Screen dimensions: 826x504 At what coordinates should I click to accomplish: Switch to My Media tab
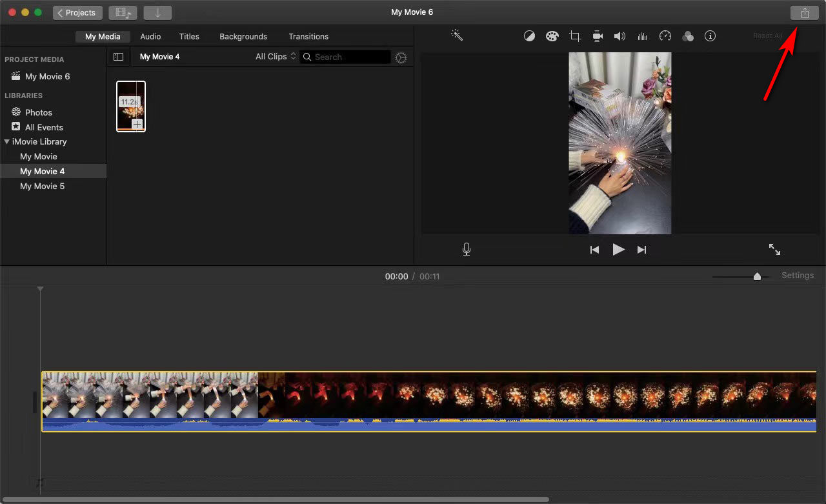pos(103,37)
